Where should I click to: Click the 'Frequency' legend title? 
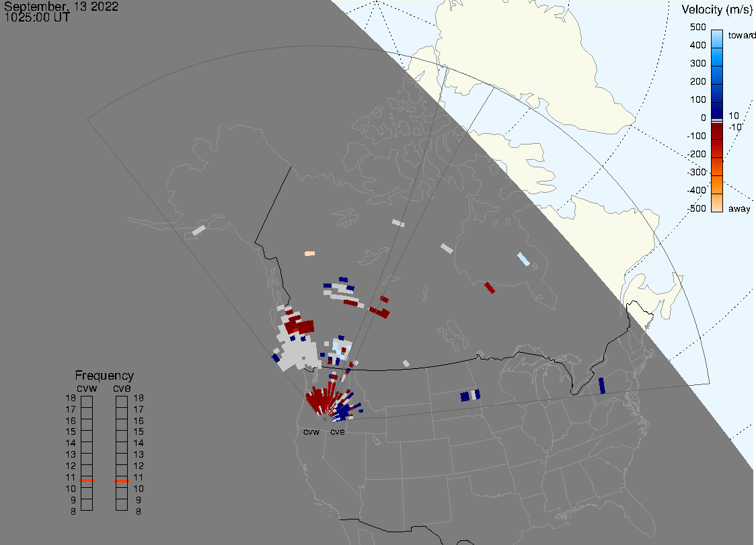click(104, 376)
